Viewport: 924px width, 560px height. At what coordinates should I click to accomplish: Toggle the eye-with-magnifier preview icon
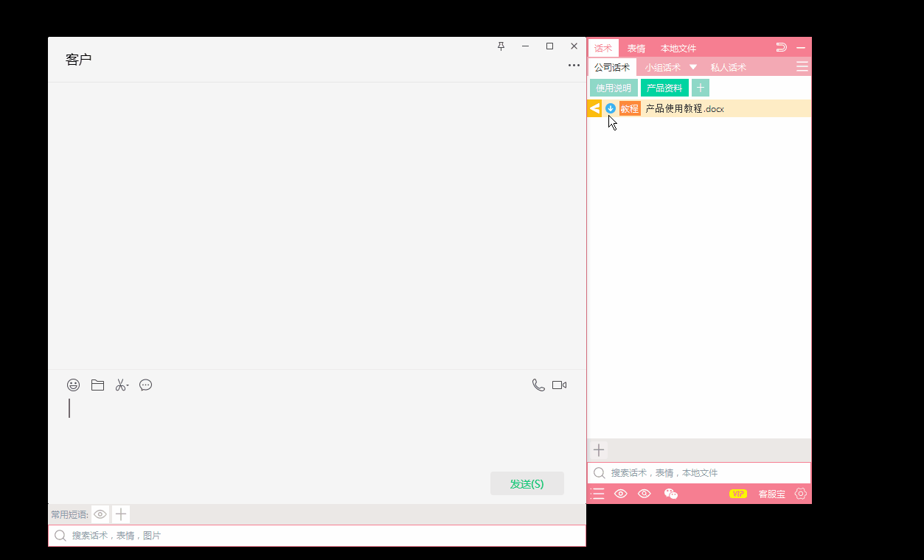click(645, 494)
